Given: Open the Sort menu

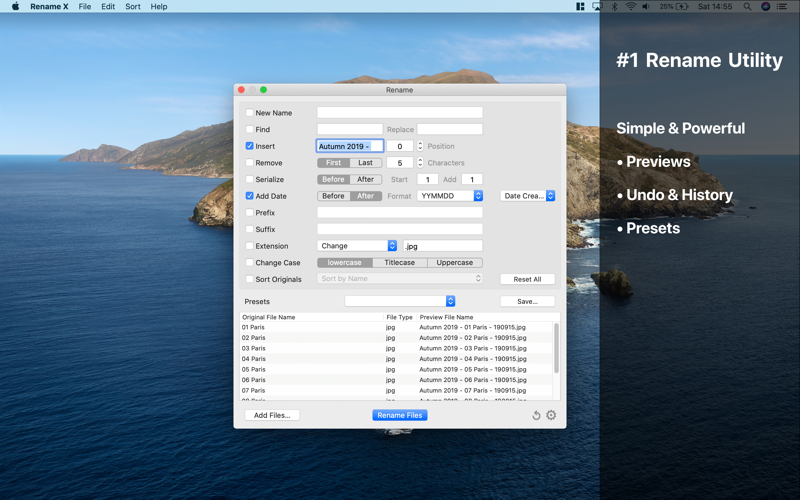Looking at the screenshot, I should click(133, 7).
